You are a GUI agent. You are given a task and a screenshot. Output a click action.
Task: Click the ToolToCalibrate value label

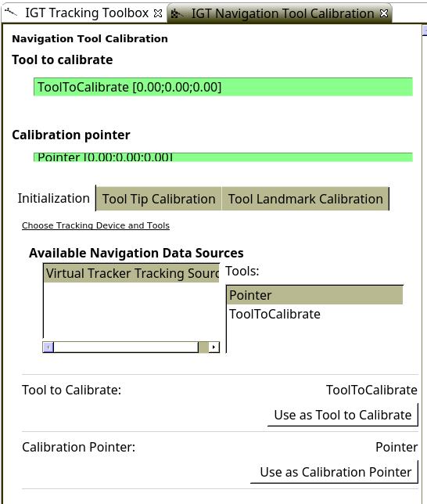(x=371, y=390)
